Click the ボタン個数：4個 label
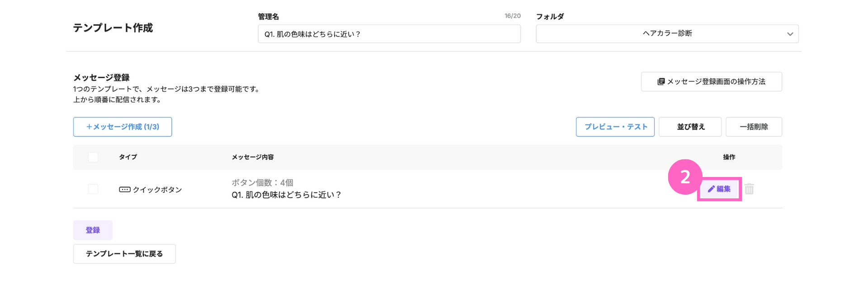 tap(263, 182)
